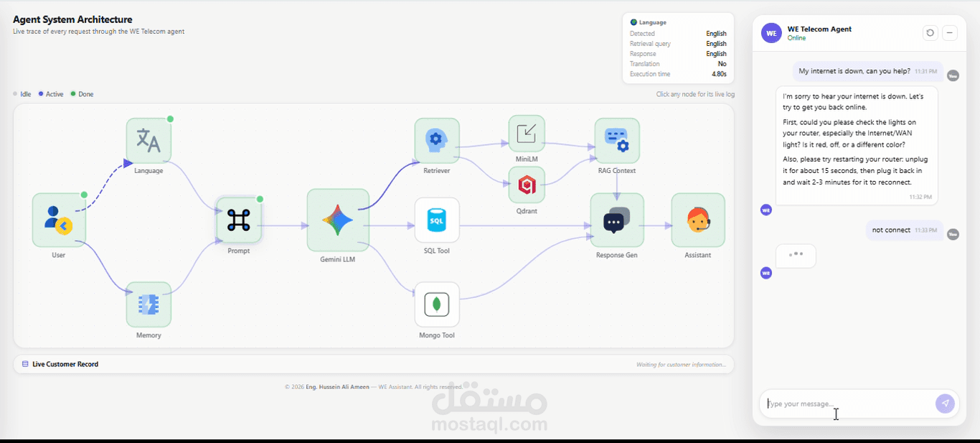
Task: Click the globe icon in Language card
Action: tap(633, 23)
